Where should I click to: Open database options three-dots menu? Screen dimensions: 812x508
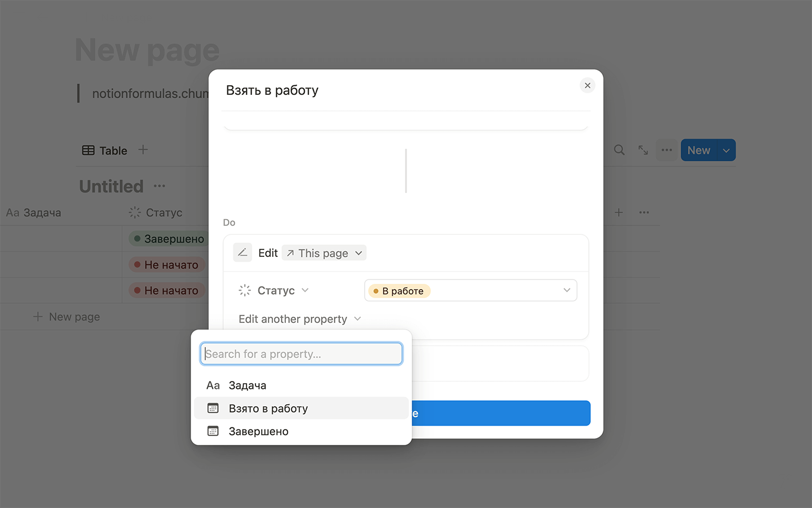click(667, 150)
